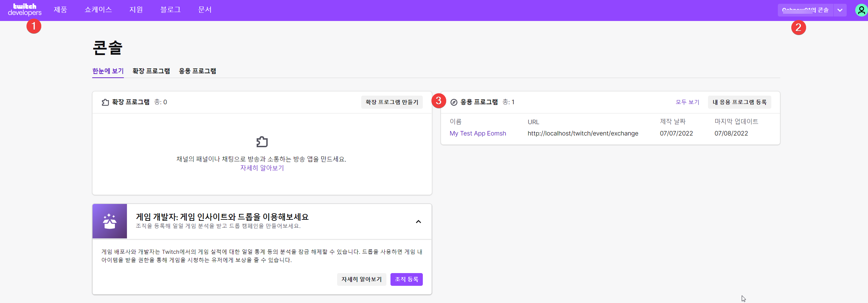
Task: Open the 제품 menu
Action: click(60, 10)
